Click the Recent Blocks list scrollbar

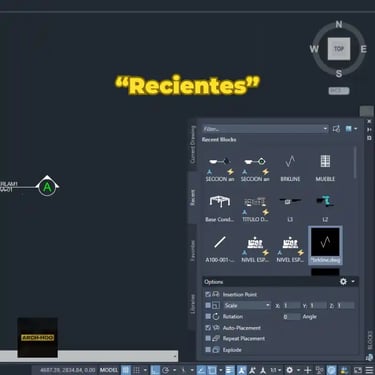coord(355,163)
